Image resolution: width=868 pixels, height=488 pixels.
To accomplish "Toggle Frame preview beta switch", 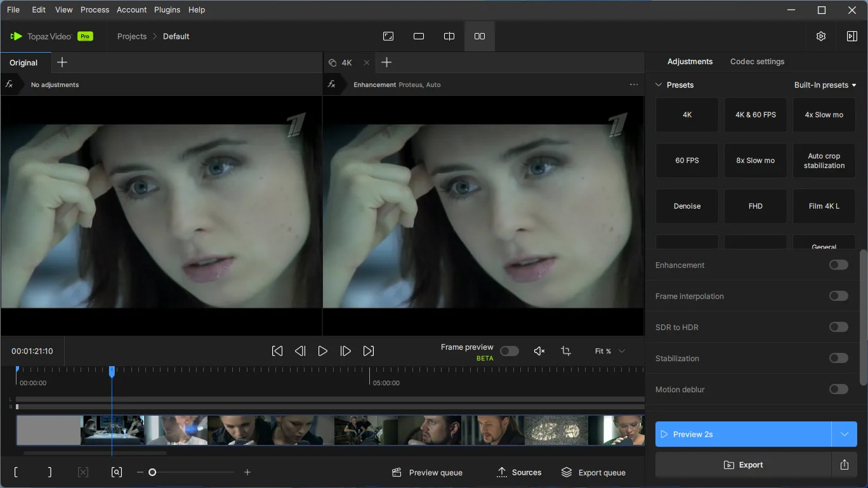I will click(x=509, y=351).
